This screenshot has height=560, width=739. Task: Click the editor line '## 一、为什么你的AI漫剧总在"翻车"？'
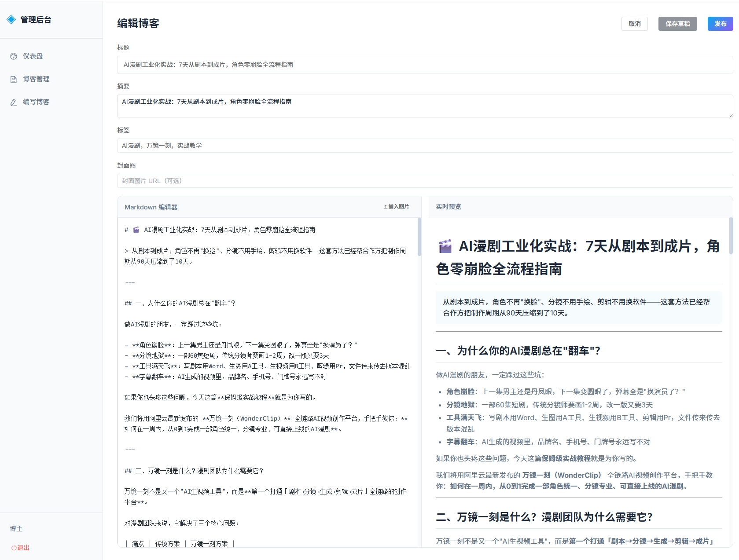click(x=180, y=303)
